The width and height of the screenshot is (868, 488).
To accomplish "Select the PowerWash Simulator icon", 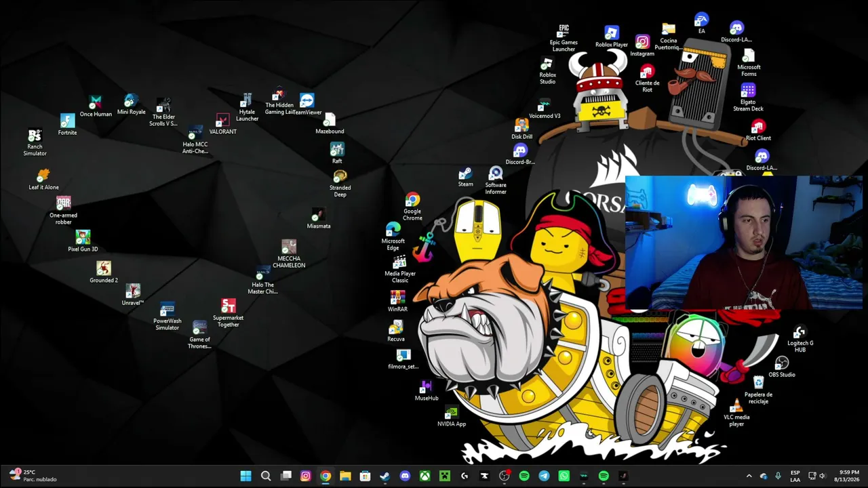I will pos(167,317).
